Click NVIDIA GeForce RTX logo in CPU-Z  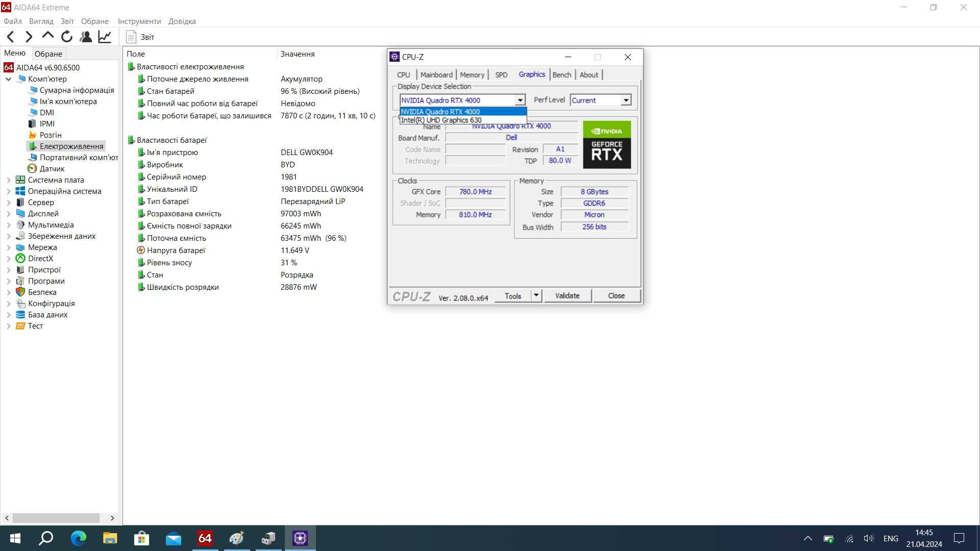click(607, 145)
